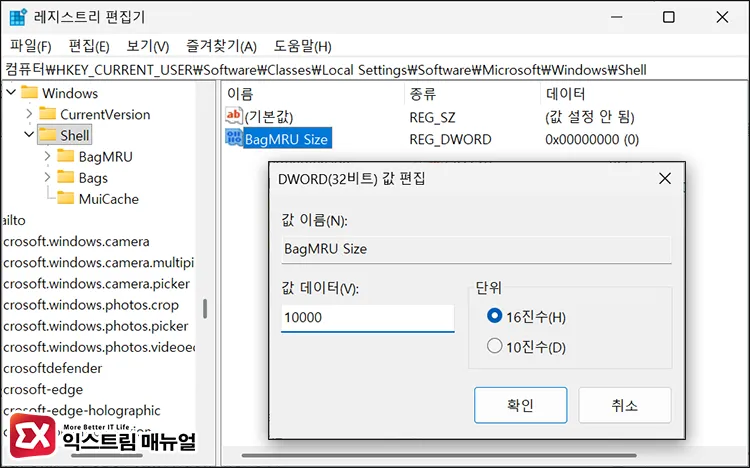
Task: Click the registry path address bar
Action: pyautogui.click(x=375, y=70)
